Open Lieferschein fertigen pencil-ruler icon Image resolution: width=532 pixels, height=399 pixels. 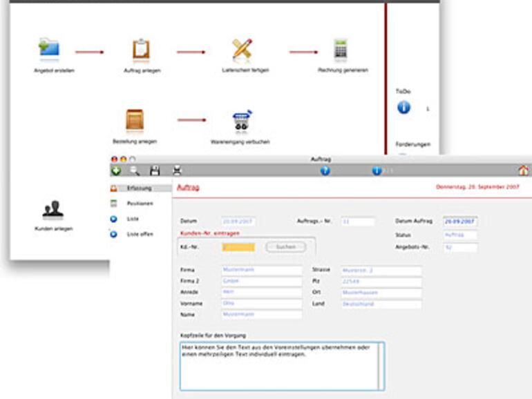[243, 49]
